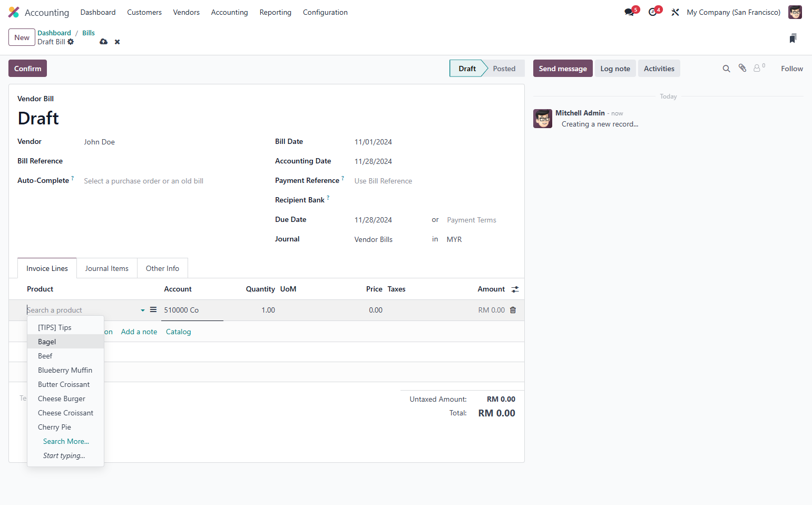Choose Butter Croissant from the product list
The height and width of the screenshot is (505, 812).
65,384
